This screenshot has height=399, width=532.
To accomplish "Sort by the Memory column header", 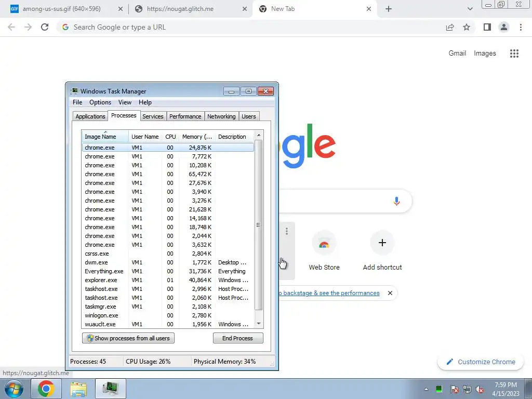I will tap(197, 137).
